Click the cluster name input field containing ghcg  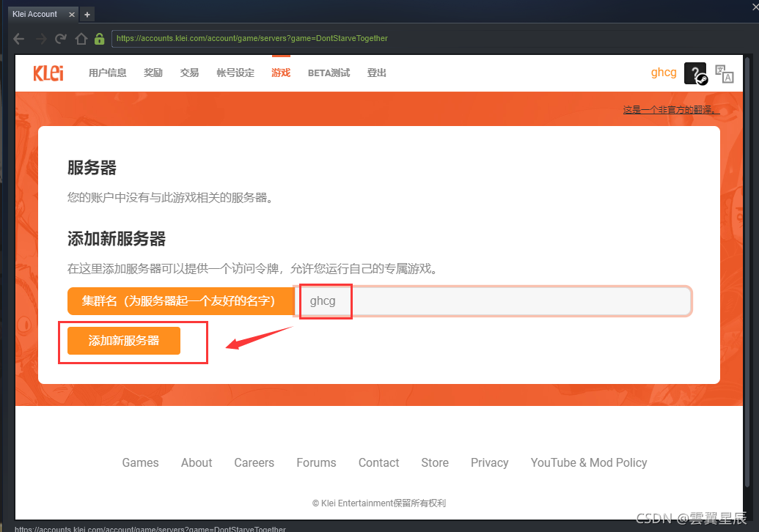pyautogui.click(x=493, y=301)
